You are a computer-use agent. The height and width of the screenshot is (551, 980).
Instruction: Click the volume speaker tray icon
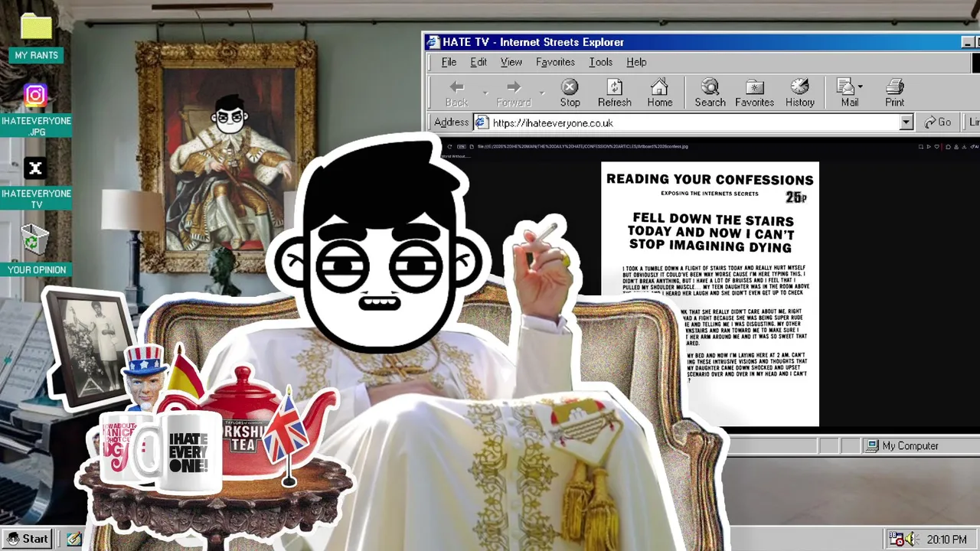click(911, 540)
